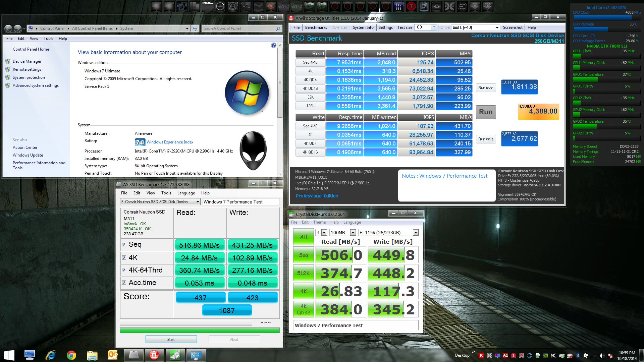Open the Test size dropdown in Anvil's

click(x=434, y=27)
